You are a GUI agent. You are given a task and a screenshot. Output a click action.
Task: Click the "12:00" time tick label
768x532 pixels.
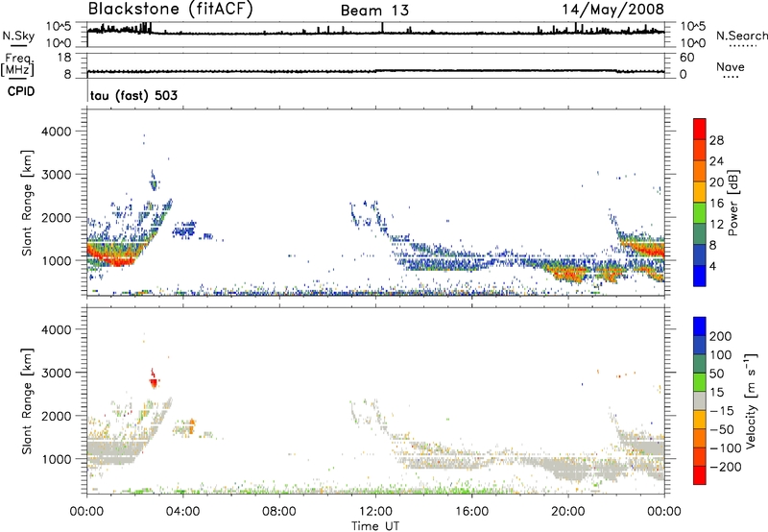click(x=375, y=512)
